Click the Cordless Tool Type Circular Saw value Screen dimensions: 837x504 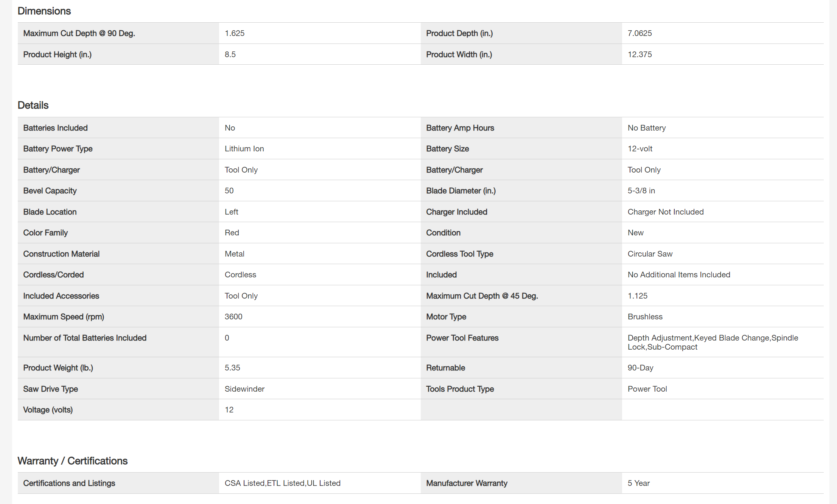[x=650, y=254]
